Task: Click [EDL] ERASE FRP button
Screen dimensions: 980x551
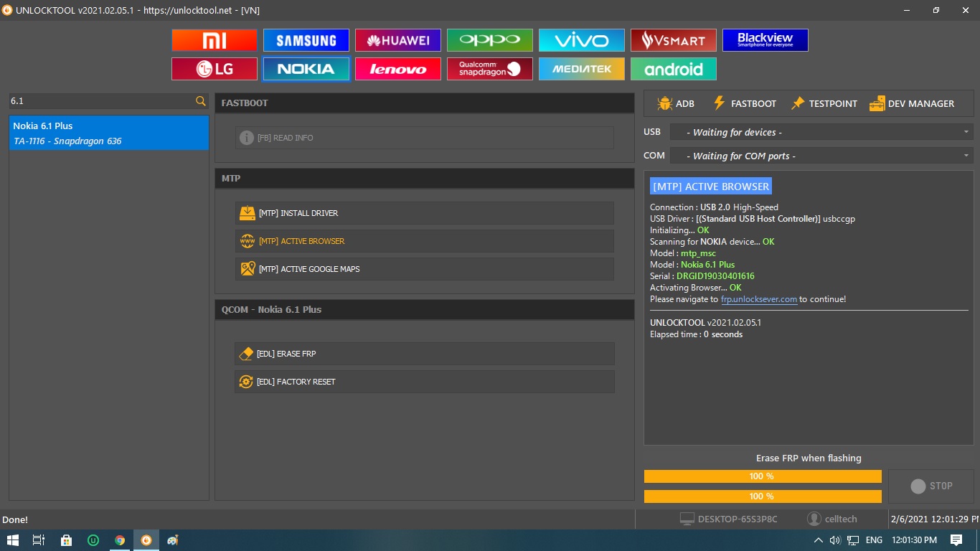Action: (425, 354)
